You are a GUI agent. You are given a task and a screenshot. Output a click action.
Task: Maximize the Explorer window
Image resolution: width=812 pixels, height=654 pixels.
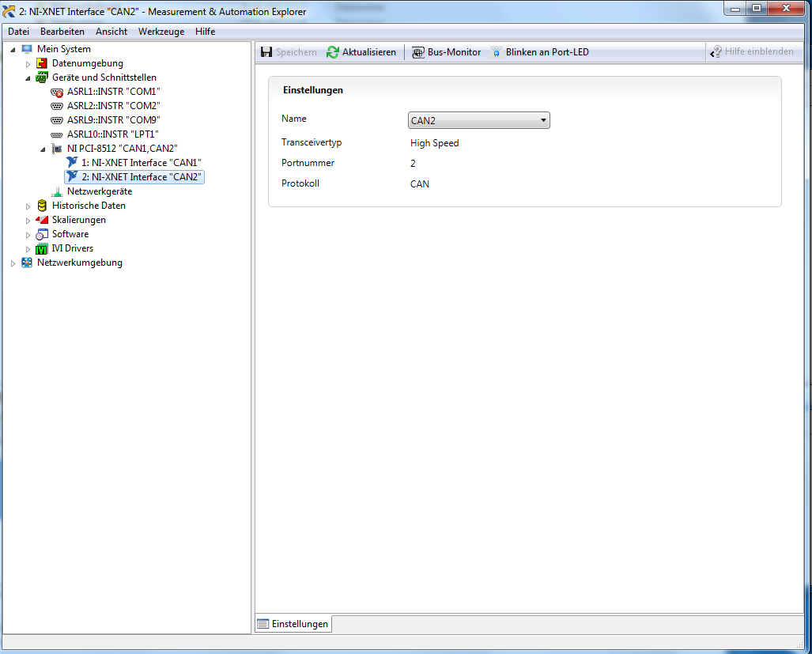[x=757, y=8]
